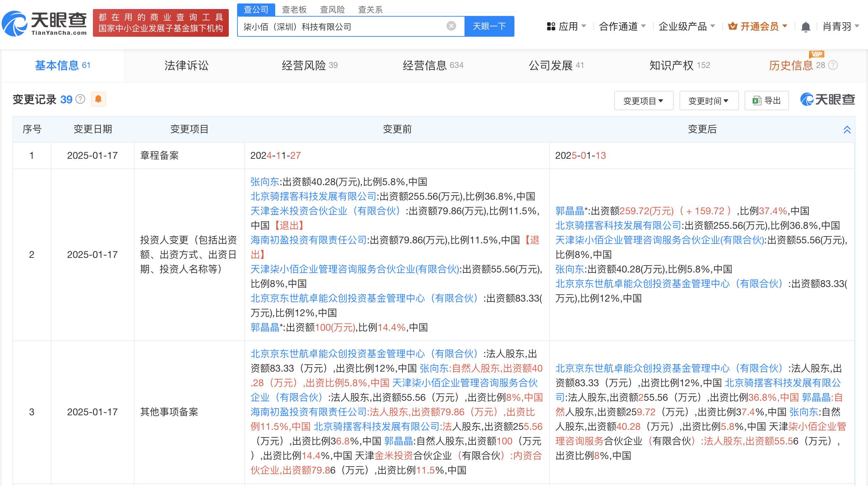Click the help icon next to 历史信息
The width and height of the screenshot is (868, 486).
[833, 65]
